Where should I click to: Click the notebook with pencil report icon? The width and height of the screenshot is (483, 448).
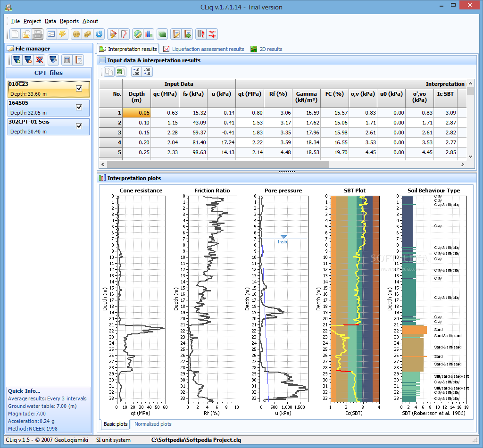(x=176, y=34)
